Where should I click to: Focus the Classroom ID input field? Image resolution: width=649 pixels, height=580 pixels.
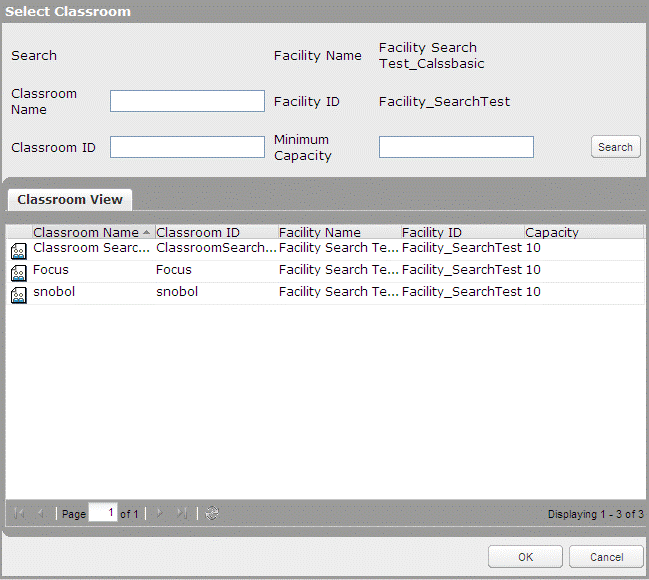click(187, 147)
